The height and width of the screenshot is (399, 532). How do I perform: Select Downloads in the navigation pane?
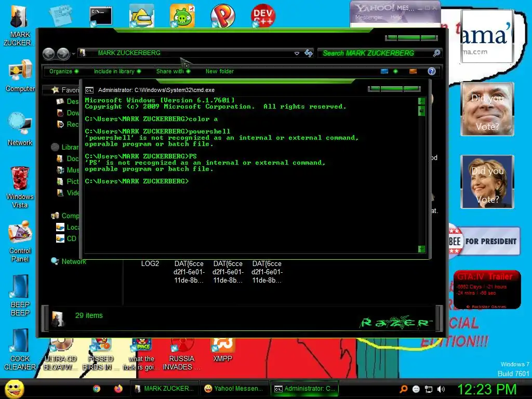[x=69, y=113]
